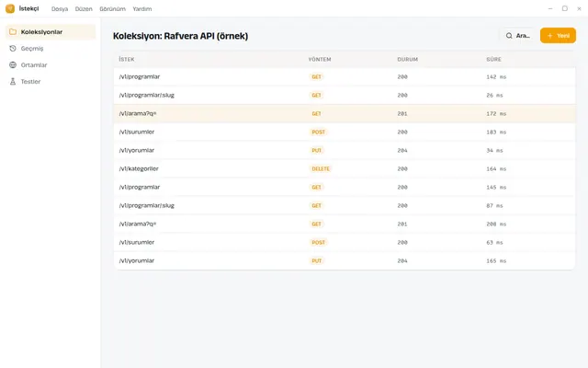This screenshot has width=588, height=368.
Task: Click the search magnifier icon
Action: (509, 36)
